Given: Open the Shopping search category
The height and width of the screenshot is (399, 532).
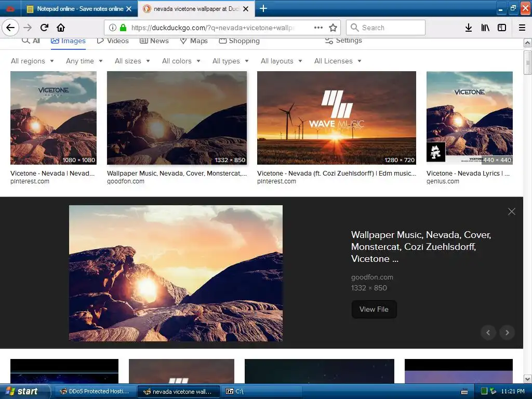Looking at the screenshot, I should pyautogui.click(x=239, y=41).
